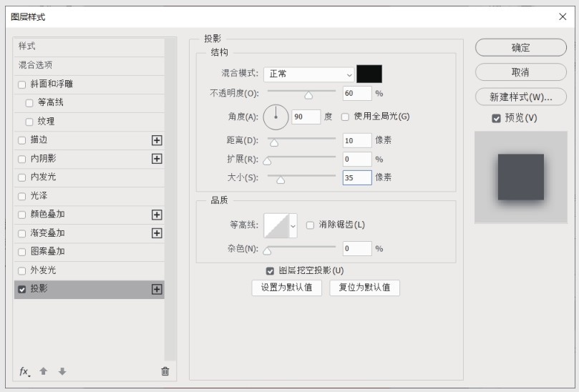Enable 内发光 checkbox

pyautogui.click(x=21, y=177)
